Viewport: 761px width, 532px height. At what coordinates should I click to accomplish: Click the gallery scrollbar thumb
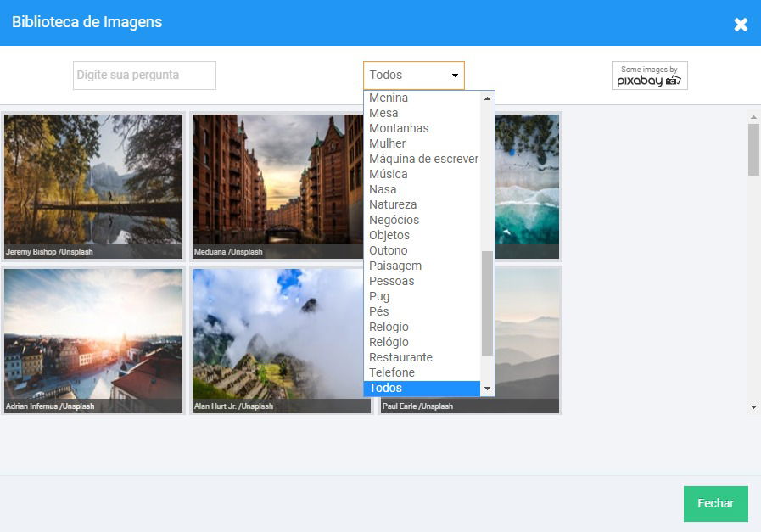coord(753,149)
